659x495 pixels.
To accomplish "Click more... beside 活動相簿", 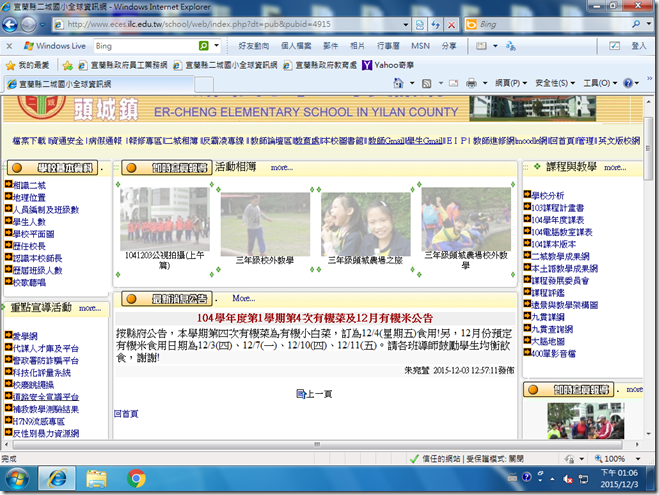I will pyautogui.click(x=282, y=168).
